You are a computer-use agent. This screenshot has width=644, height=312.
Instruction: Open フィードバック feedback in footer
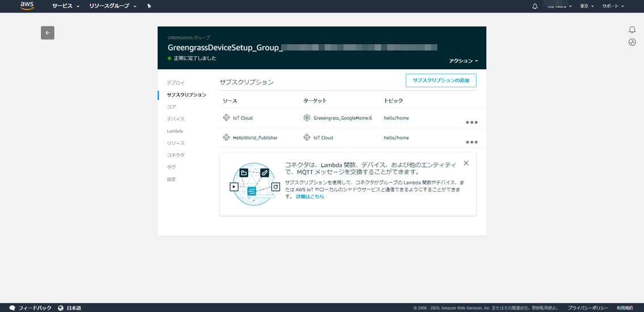35,308
